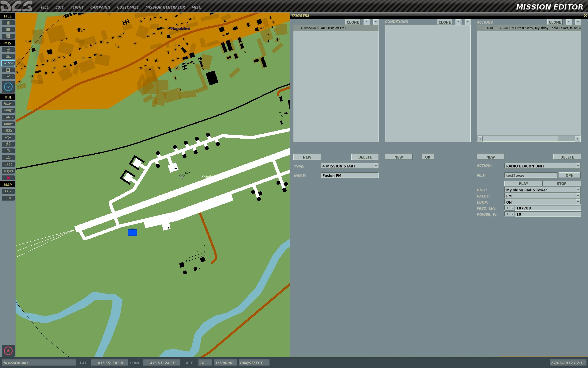The image size is (588, 368).
Task: Open the weather settings icon
Action: (x=8, y=56)
